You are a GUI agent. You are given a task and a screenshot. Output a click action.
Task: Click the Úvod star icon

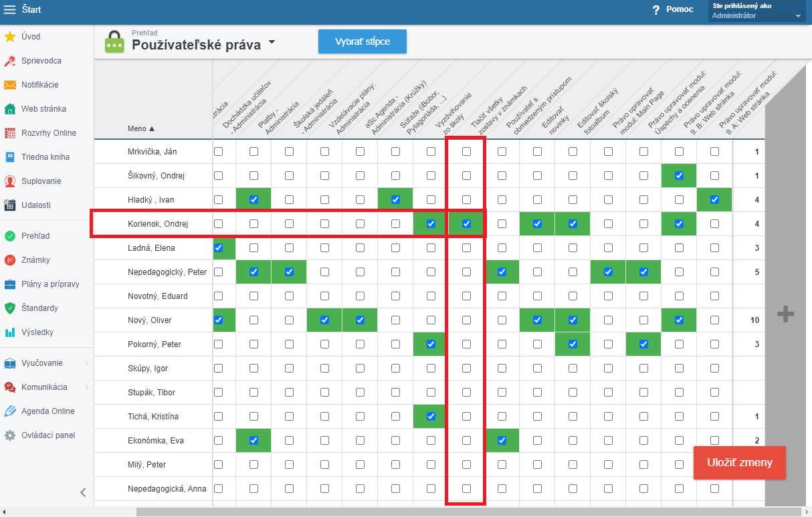click(x=10, y=37)
